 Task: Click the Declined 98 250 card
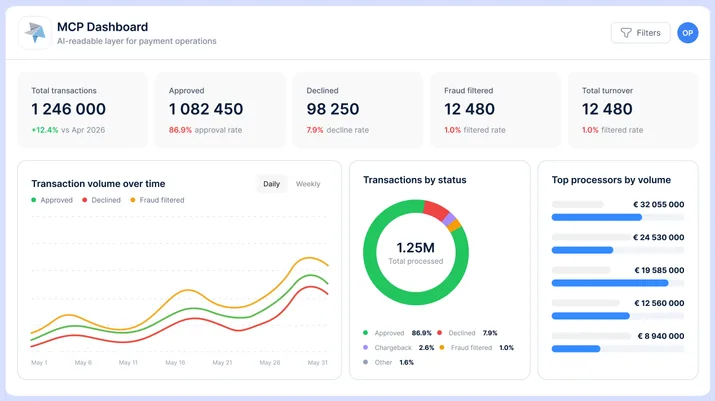point(358,110)
